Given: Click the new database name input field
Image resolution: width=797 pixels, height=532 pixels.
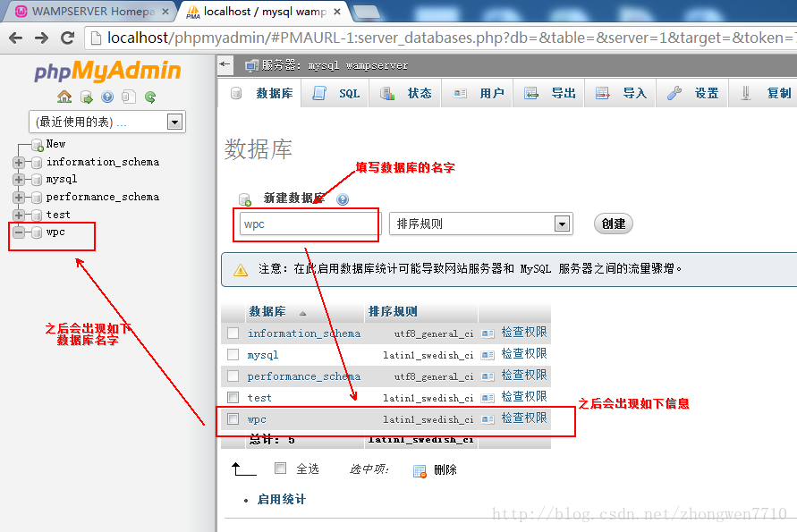Looking at the screenshot, I should 309,224.
